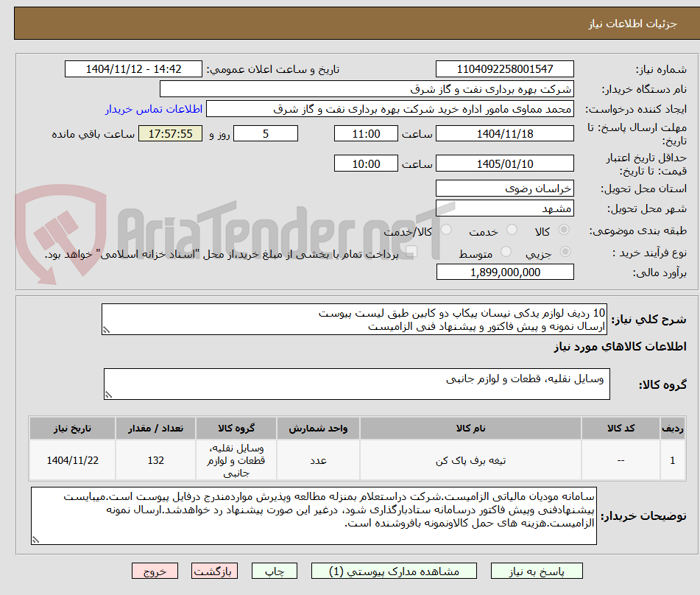
Task: Click the واحد شمارش column header
Action: point(318,429)
